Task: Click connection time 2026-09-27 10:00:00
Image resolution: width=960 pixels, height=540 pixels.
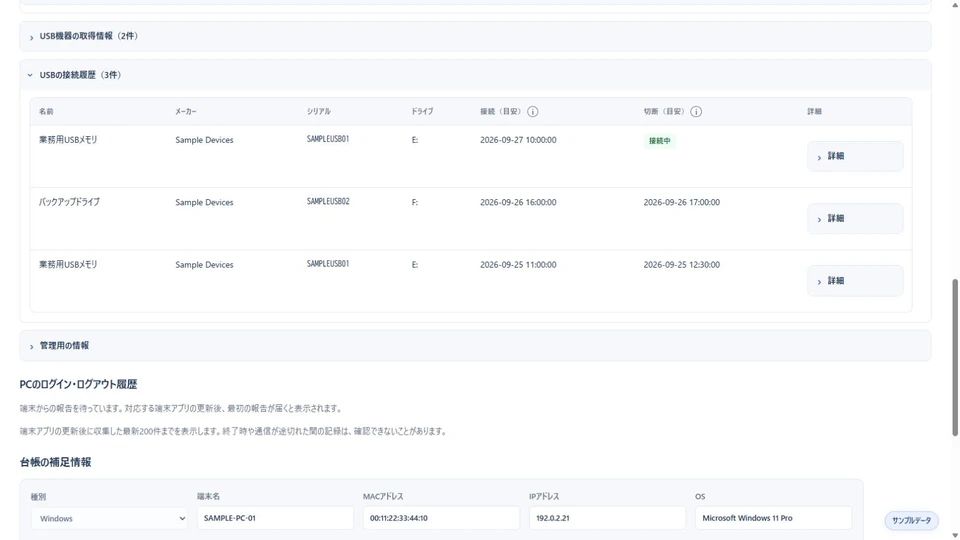Action: click(x=518, y=140)
